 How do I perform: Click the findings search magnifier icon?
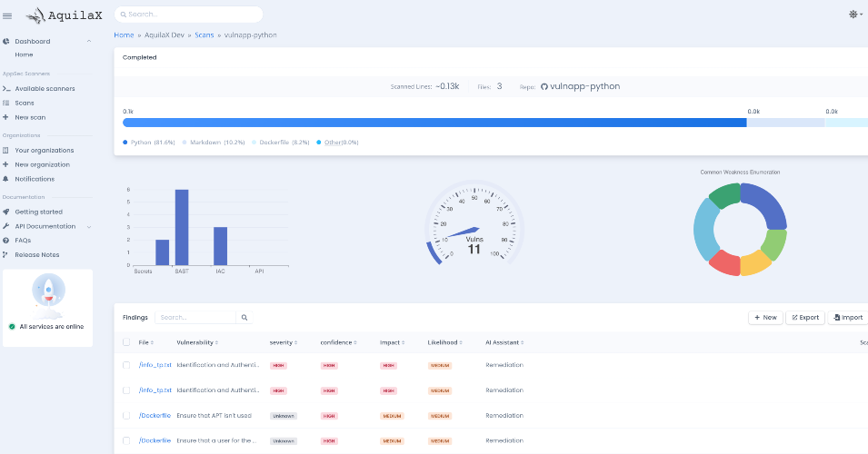point(244,318)
